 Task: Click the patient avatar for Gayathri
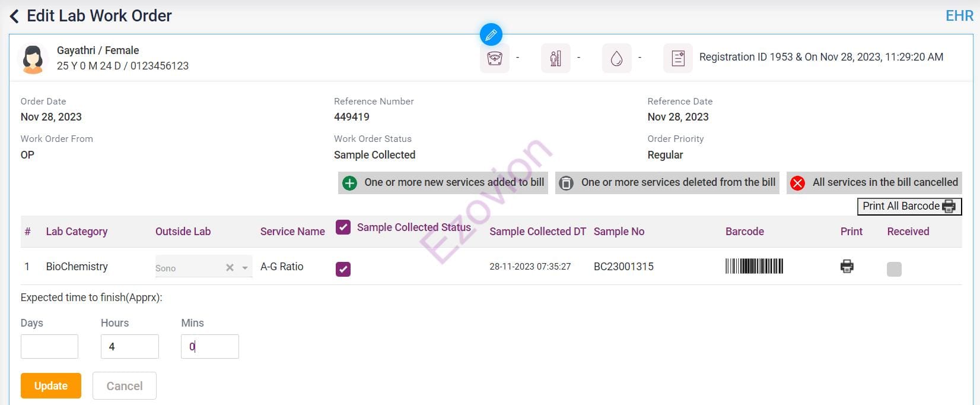pyautogui.click(x=33, y=59)
